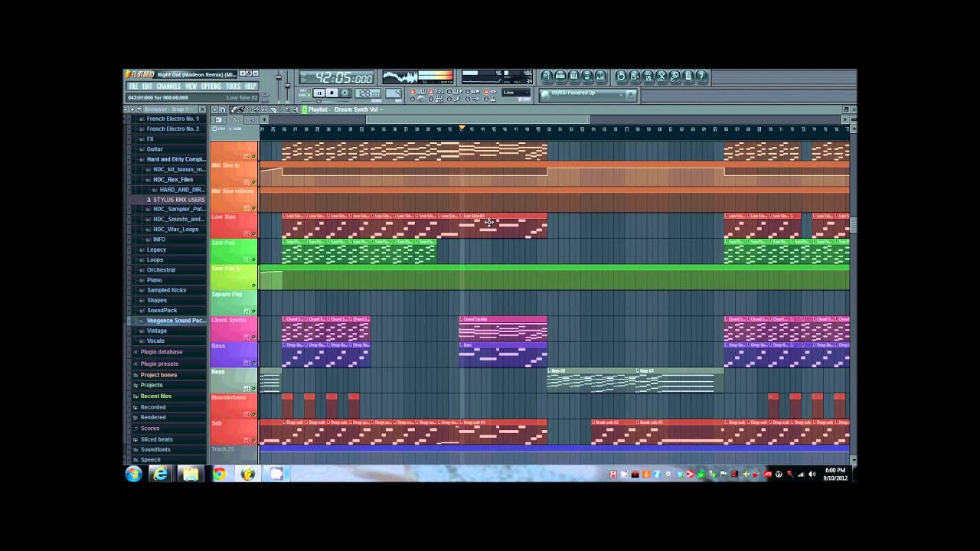The width and height of the screenshot is (980, 551).
Task: Open File Explorer from the taskbar
Action: pos(190,474)
